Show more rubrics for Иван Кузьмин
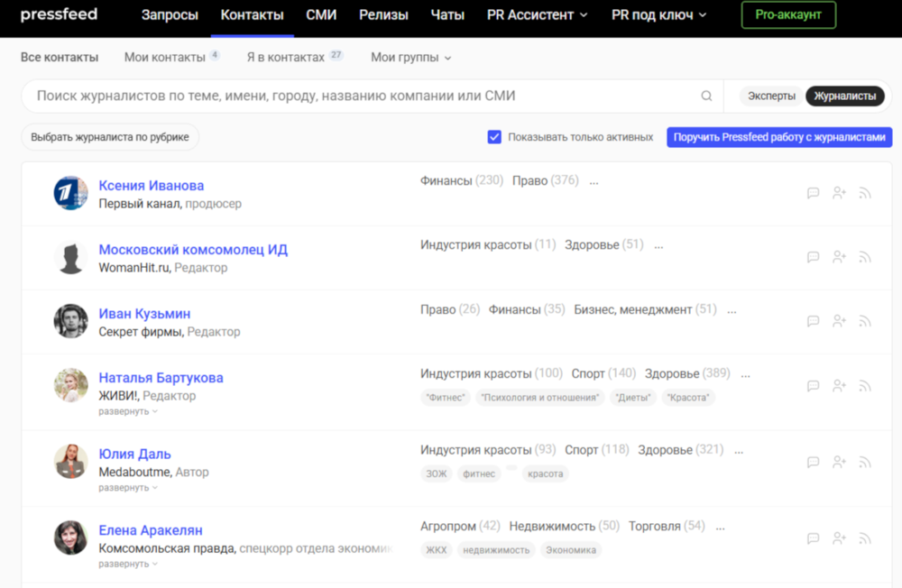This screenshot has height=588, width=902. point(732,311)
